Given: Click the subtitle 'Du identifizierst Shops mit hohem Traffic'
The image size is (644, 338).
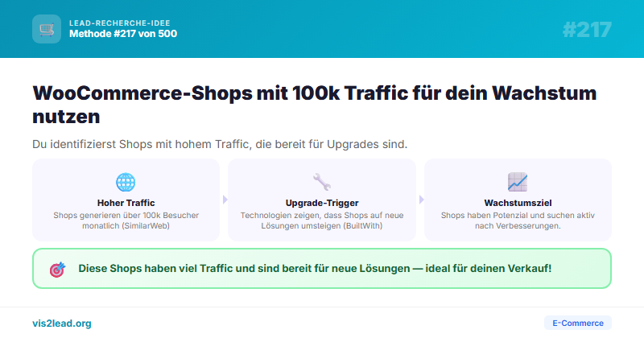Looking at the screenshot, I should tap(220, 144).
